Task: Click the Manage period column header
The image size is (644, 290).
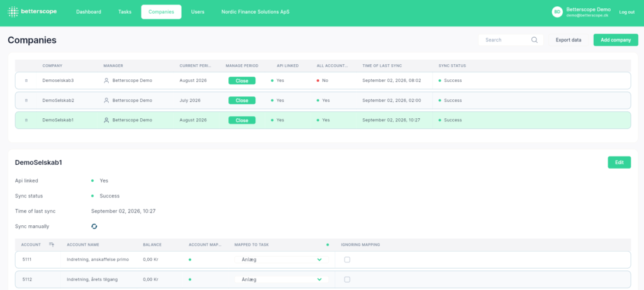Action: click(x=242, y=65)
